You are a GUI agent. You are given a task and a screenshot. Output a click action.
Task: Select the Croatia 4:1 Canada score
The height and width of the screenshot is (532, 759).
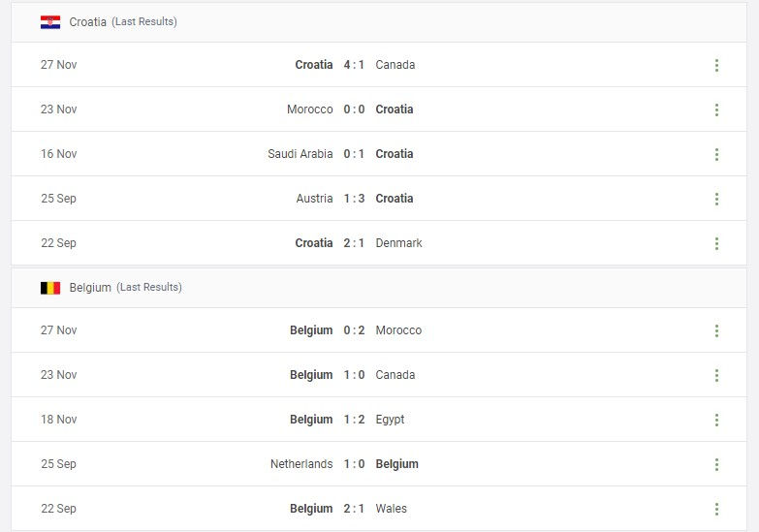[x=354, y=65]
